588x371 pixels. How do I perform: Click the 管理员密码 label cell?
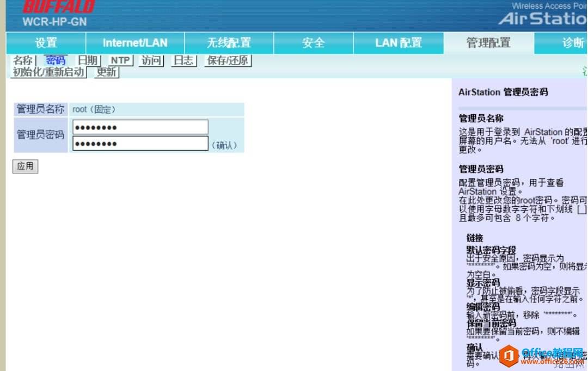pyautogui.click(x=40, y=135)
